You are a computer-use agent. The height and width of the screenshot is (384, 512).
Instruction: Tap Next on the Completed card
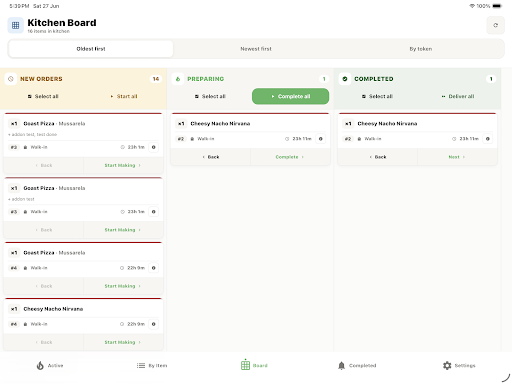click(x=457, y=157)
